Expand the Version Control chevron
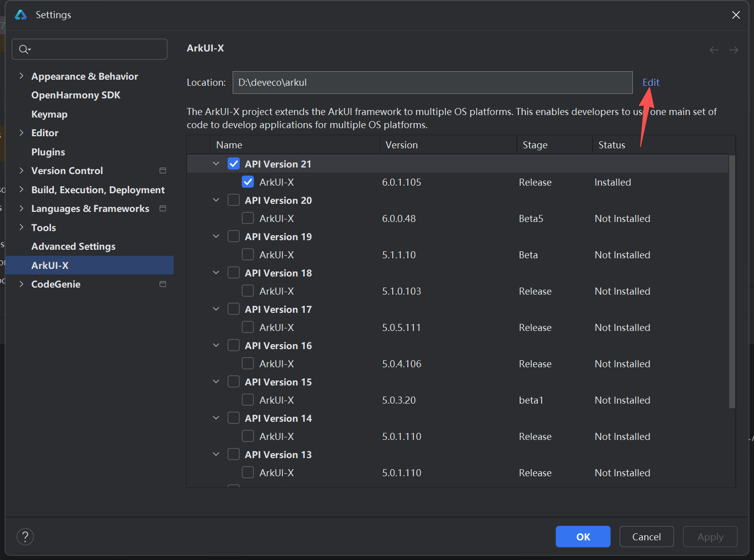754x560 pixels. tap(21, 171)
